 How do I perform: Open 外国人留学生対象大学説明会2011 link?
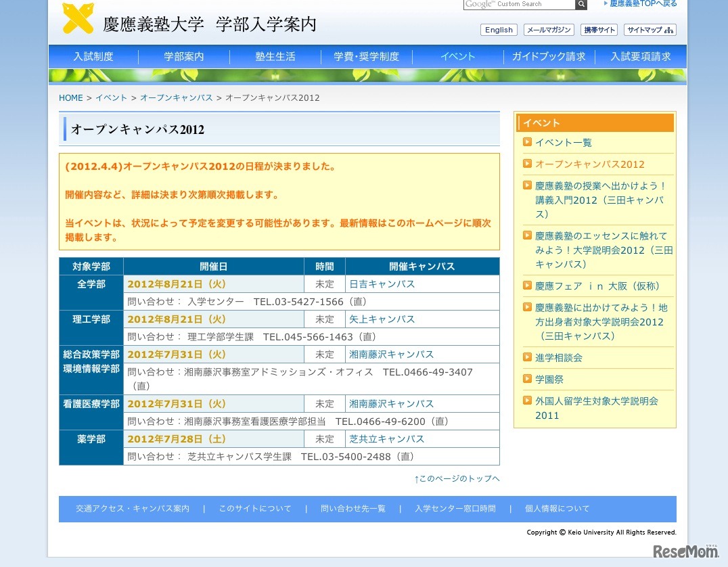[x=597, y=408]
